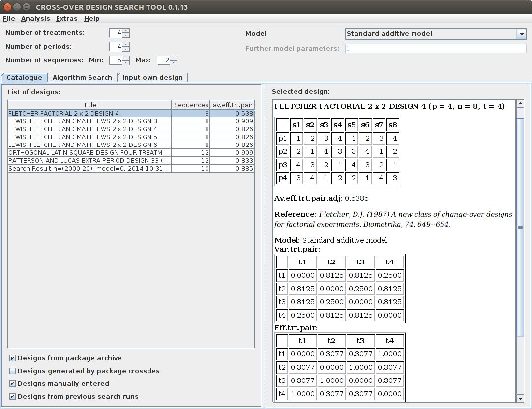
Task: Select LEWIS, FLETCHER AND MATTHEWS DESIGN 3 row
Action: pyautogui.click(x=131, y=121)
